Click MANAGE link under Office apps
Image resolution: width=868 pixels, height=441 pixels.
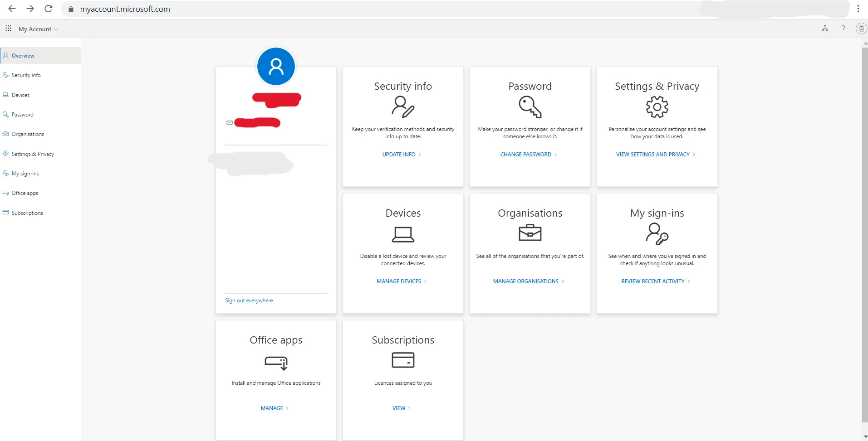tap(275, 408)
